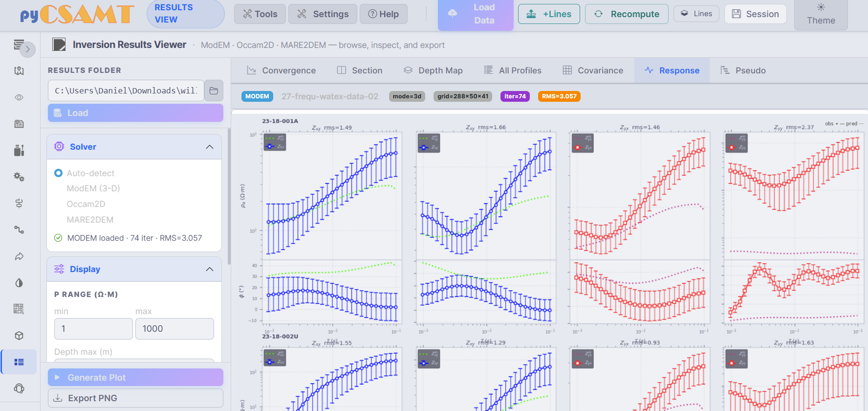This screenshot has width=868, height=411.
Task: Click the Inversion Results Viewer header icon
Action: click(59, 45)
